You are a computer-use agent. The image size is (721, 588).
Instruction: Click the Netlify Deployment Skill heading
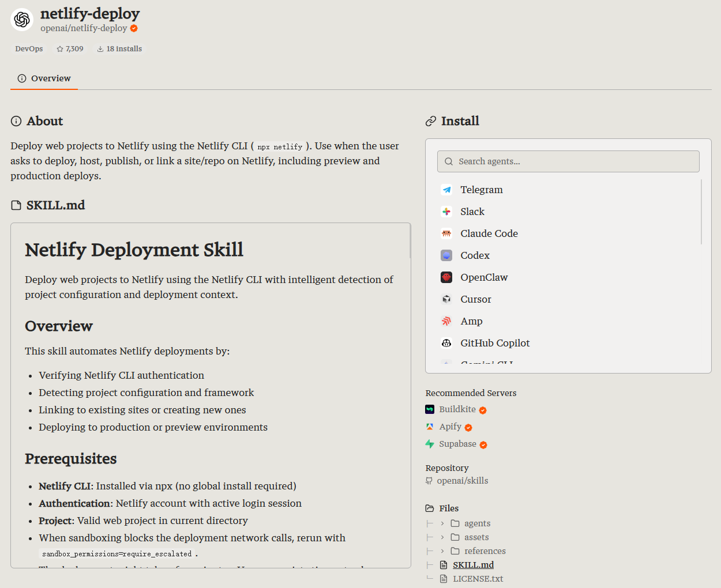(x=134, y=250)
